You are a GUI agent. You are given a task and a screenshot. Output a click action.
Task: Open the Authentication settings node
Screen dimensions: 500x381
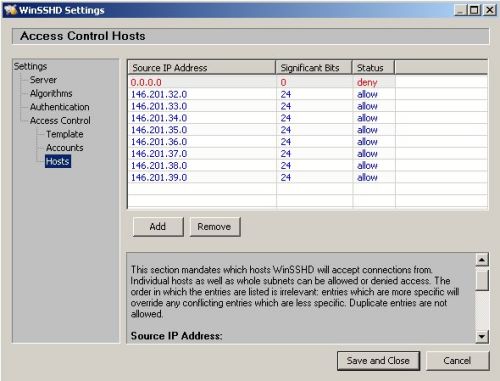pyautogui.click(x=60, y=107)
